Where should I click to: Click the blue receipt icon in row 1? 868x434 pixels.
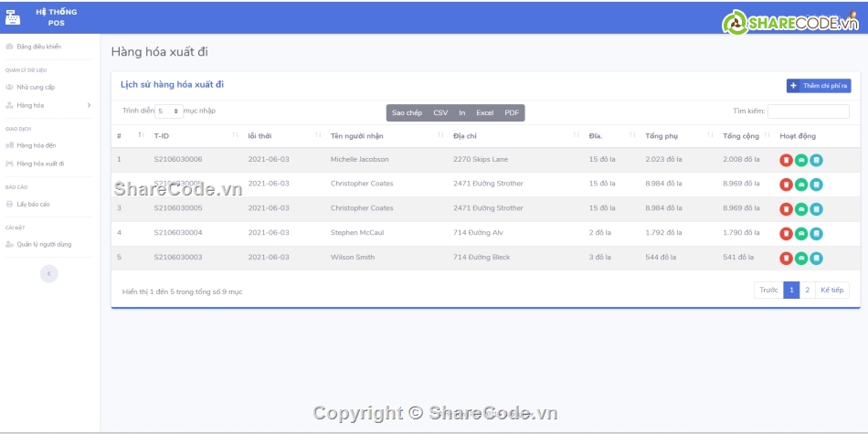(816, 160)
